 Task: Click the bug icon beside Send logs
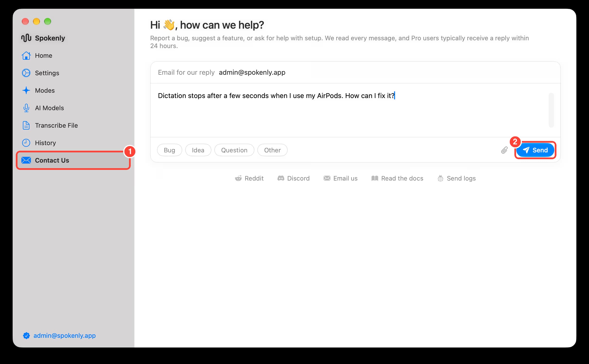pos(441,178)
